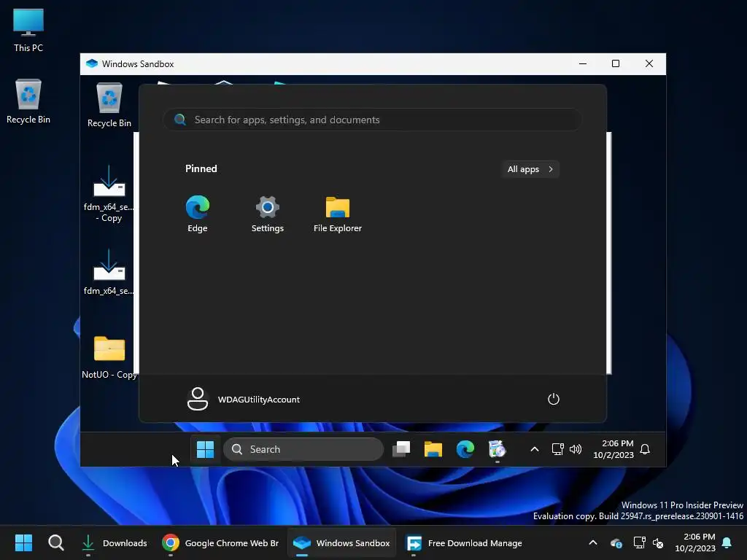Open File Explorer from the sandbox taskbar
Viewport: 747px width, 560px height.
(x=433, y=449)
